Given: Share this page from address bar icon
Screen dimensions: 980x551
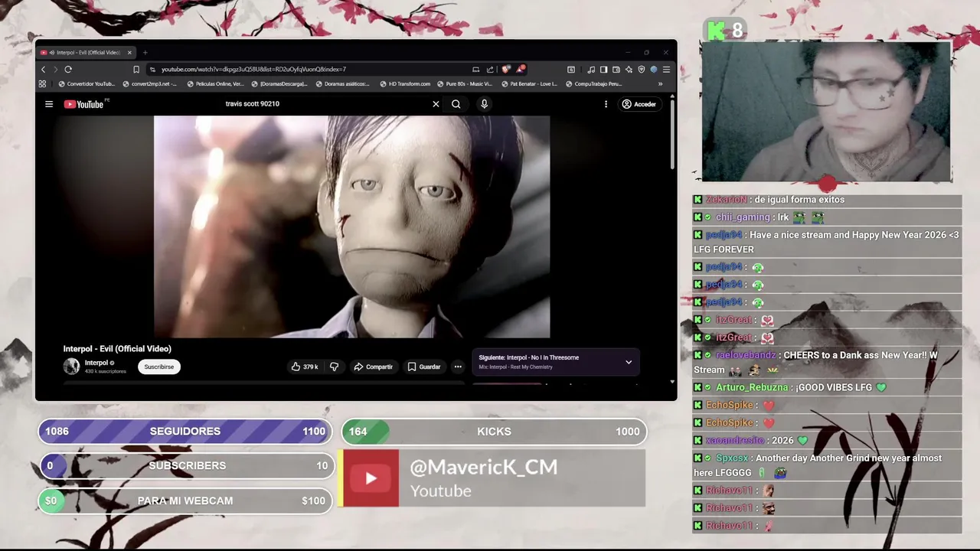Looking at the screenshot, I should tap(490, 69).
